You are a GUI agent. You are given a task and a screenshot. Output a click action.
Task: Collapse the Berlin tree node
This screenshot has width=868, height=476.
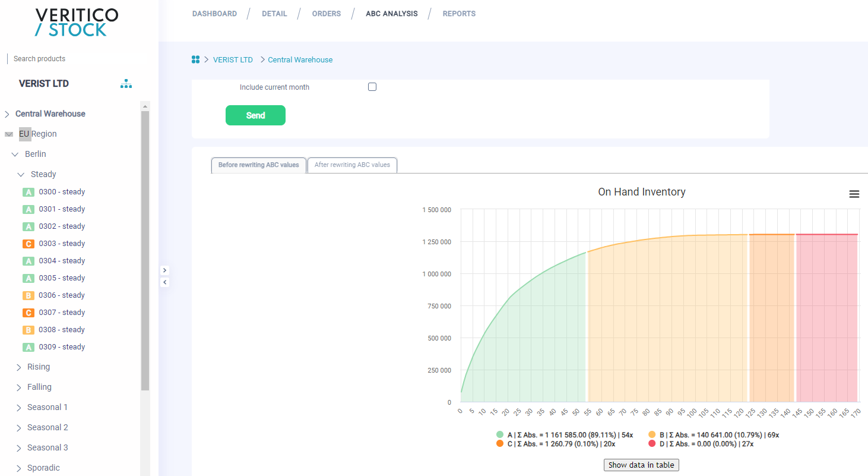click(x=15, y=155)
